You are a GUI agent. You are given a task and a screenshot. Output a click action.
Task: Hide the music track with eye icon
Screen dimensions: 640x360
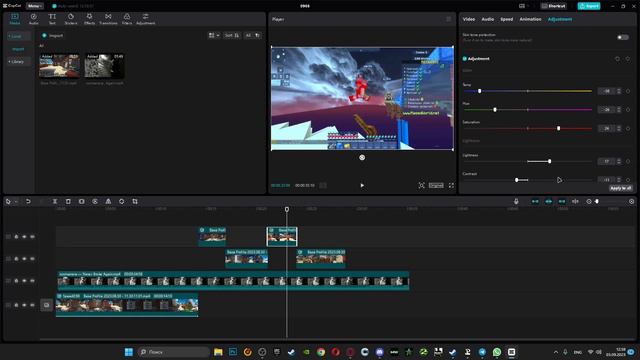(x=24, y=281)
